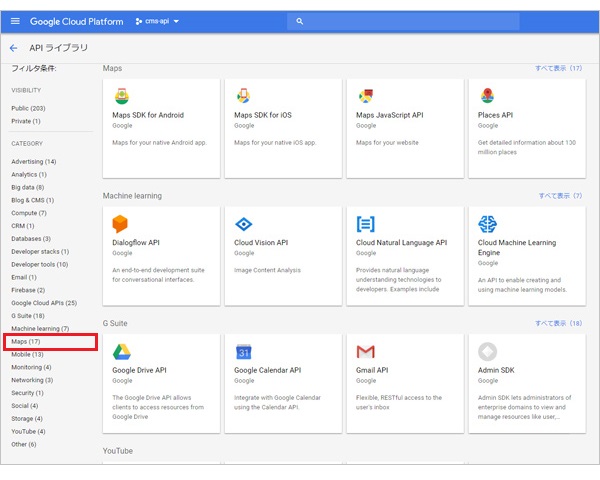Open the Dialogflow API title

point(136,243)
